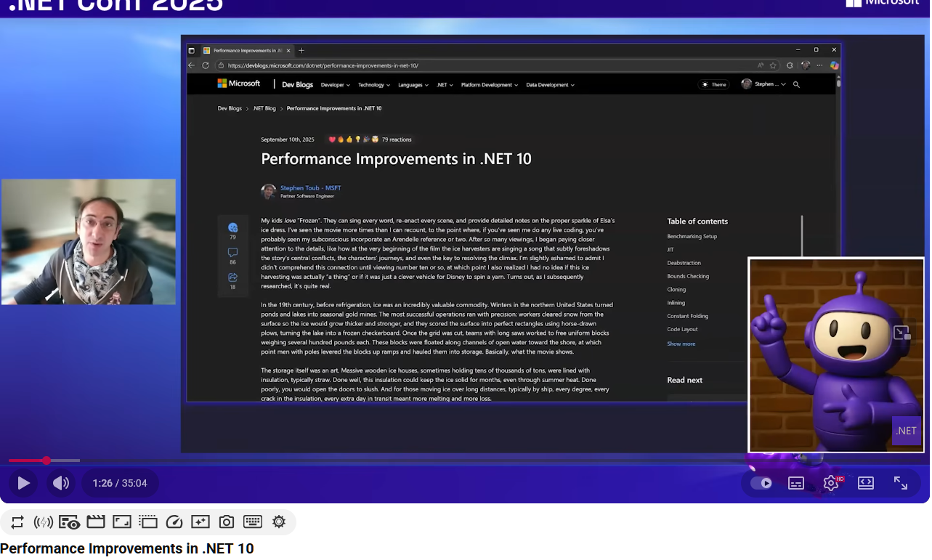Expand the Languages menu
This screenshot has height=560, width=932.
pos(413,85)
